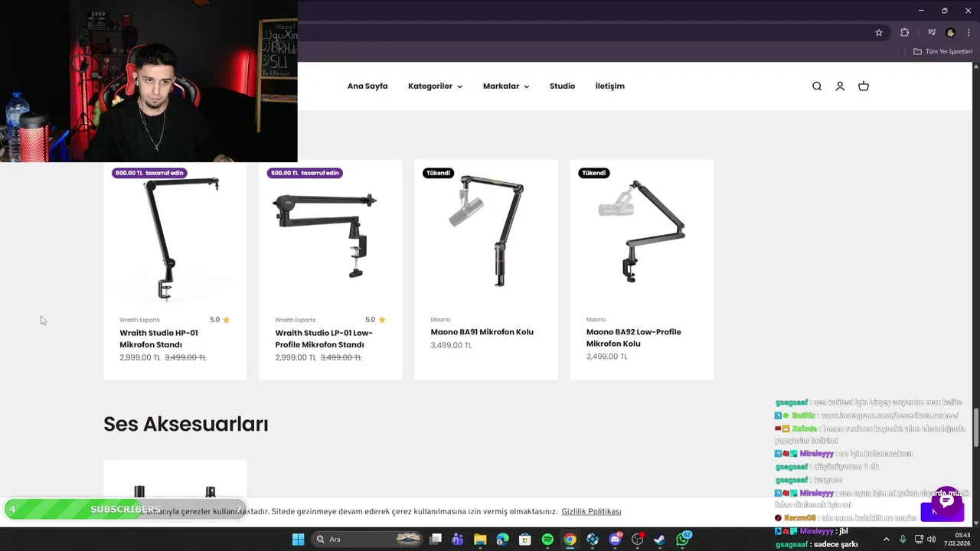Click the page vertical scrollbar thumb
Viewport: 980px width, 551px height.
pyautogui.click(x=976, y=429)
